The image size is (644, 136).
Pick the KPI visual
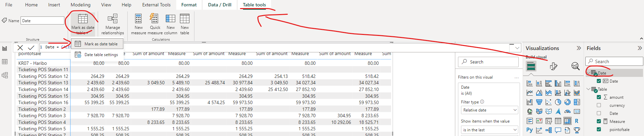pyautogui.click(x=539, y=121)
